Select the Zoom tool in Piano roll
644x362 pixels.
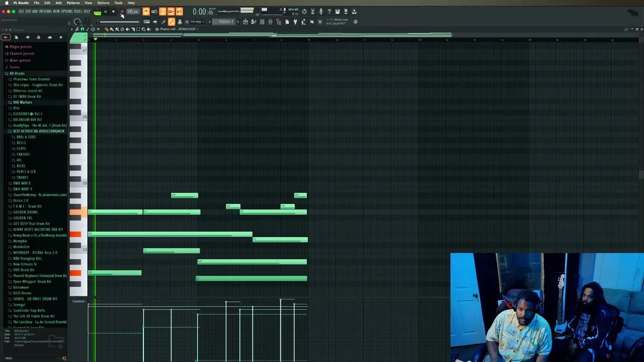(143, 29)
